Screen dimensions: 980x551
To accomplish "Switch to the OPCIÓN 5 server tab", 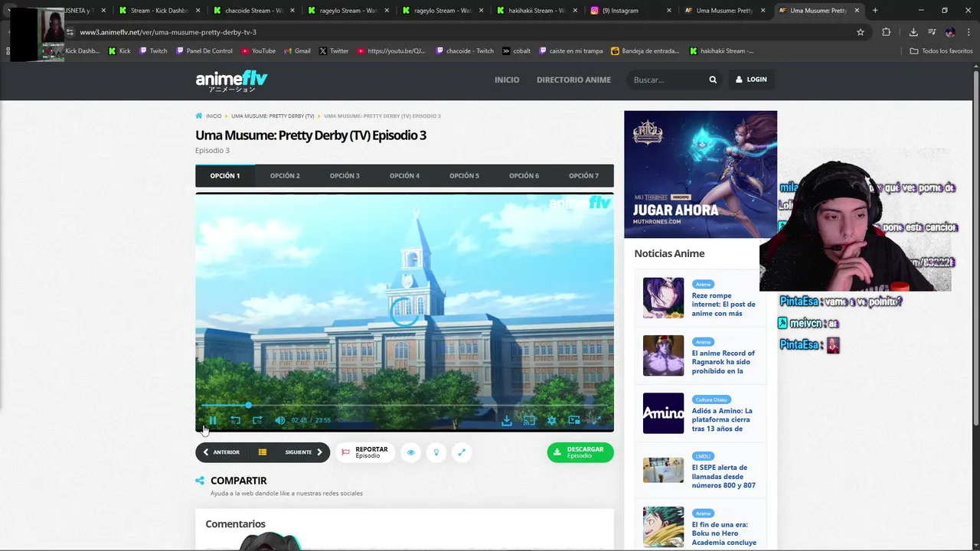I will coord(464,175).
